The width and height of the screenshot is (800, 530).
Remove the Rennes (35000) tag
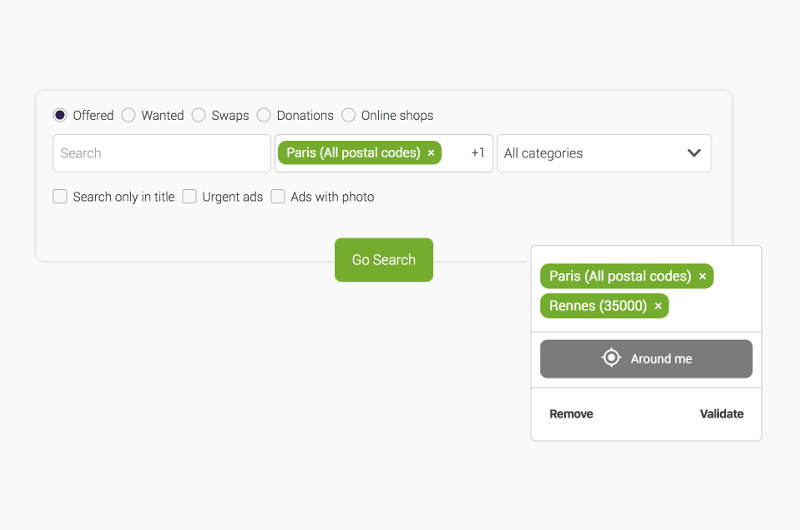658,306
